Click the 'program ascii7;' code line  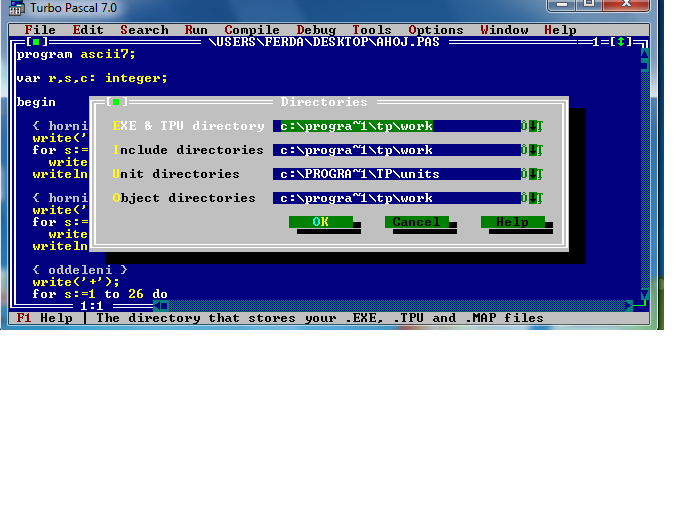(76, 54)
